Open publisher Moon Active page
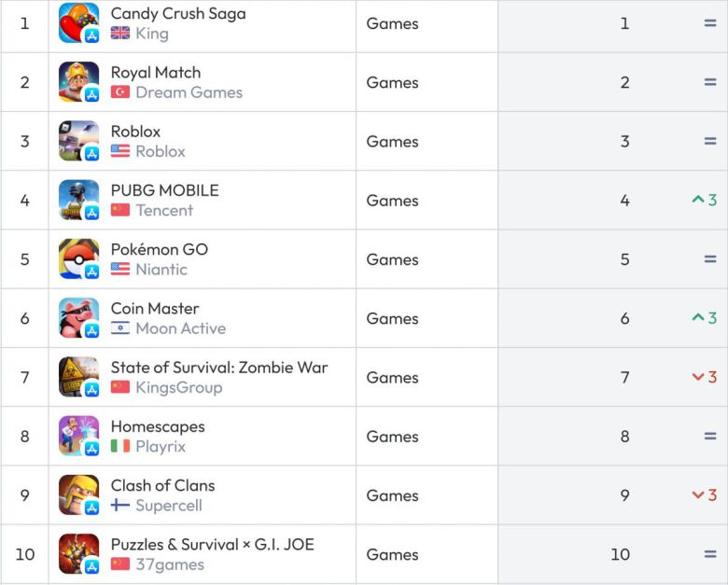Viewport: 728px width, 585px height. tap(180, 328)
